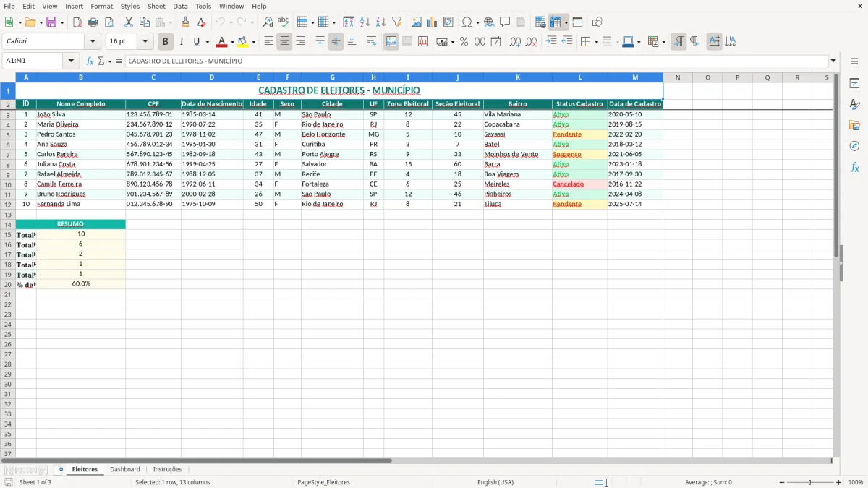Open the Sheet menu
The height and width of the screenshot is (488, 868).
[156, 6]
